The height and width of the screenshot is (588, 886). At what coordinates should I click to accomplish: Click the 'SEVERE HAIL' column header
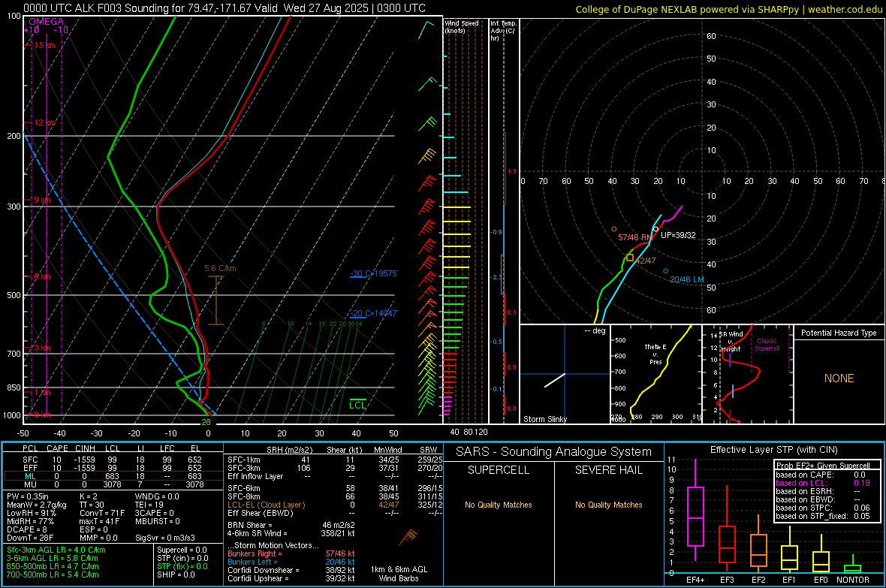pyautogui.click(x=608, y=470)
